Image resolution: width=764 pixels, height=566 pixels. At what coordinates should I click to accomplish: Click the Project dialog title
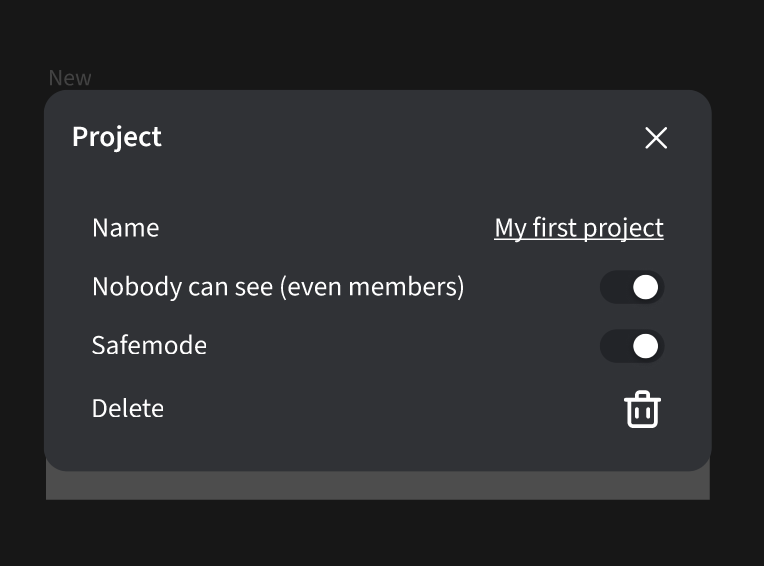click(117, 137)
